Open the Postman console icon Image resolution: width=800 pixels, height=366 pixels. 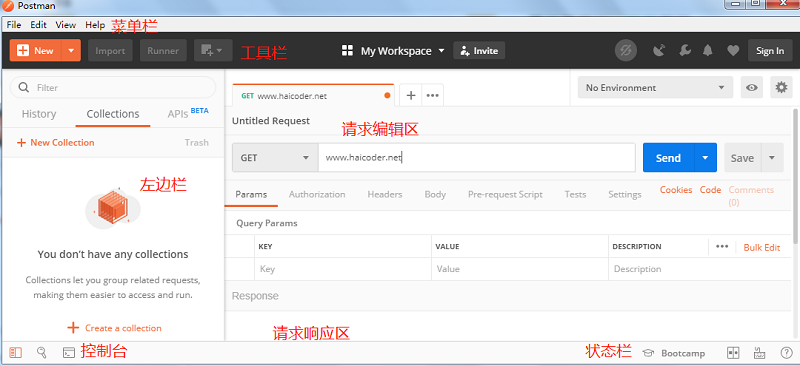pos(69,353)
